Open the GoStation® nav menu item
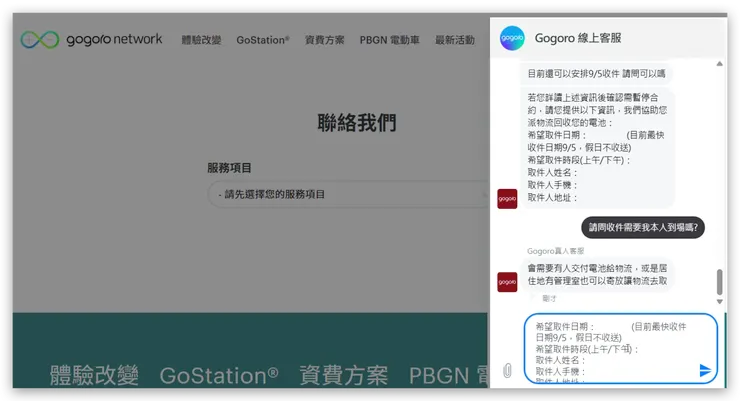740x401 pixels. [263, 40]
